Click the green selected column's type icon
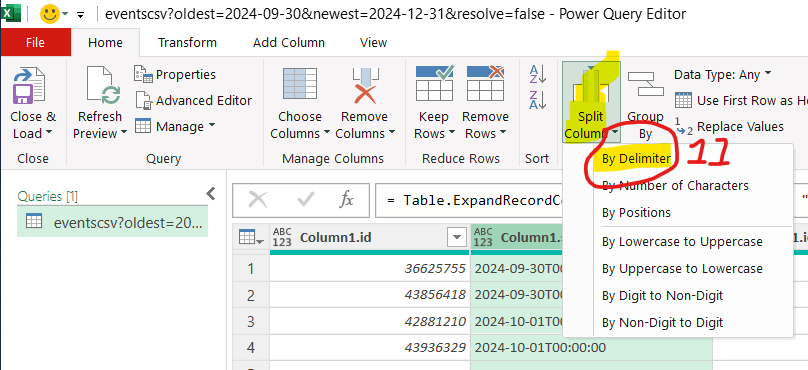808x370 pixels. point(483,238)
